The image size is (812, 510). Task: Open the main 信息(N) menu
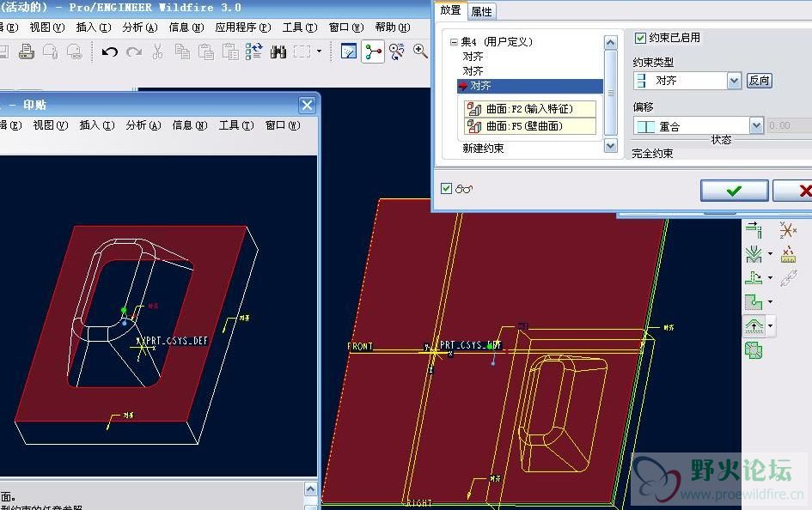pyautogui.click(x=186, y=27)
